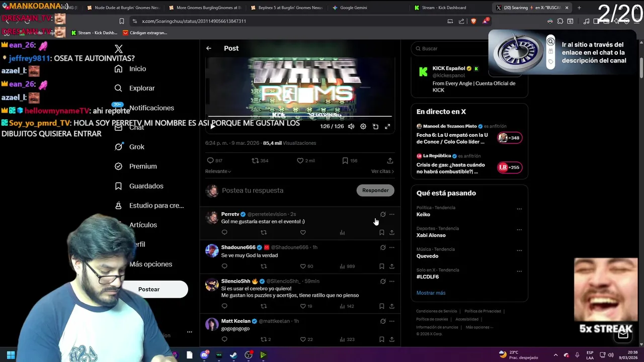Open more options on Perretv reply
Image resolution: width=644 pixels, height=362 pixels.
coord(392,214)
